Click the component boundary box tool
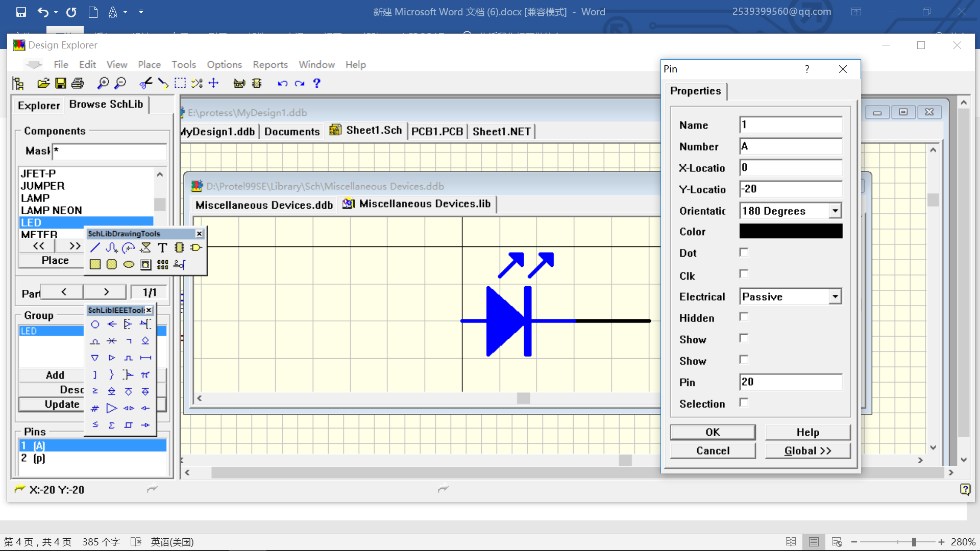Image resolution: width=980 pixels, height=551 pixels. coord(95,264)
